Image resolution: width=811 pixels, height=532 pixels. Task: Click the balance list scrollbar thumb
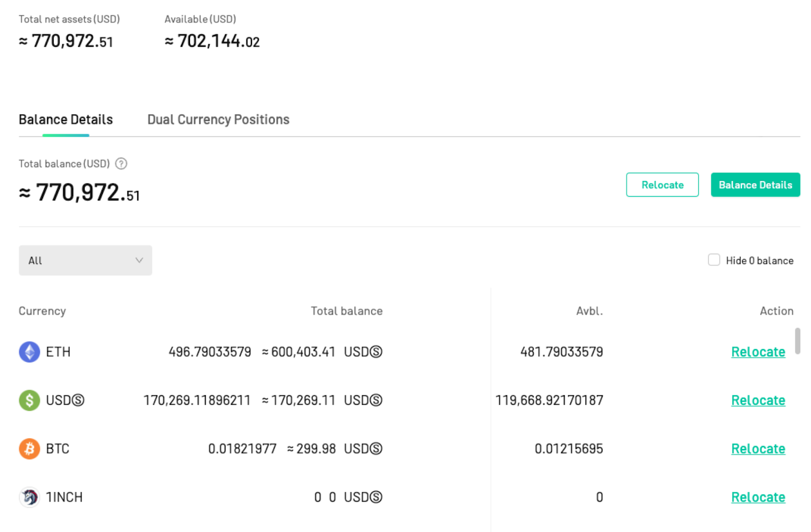[x=797, y=341]
